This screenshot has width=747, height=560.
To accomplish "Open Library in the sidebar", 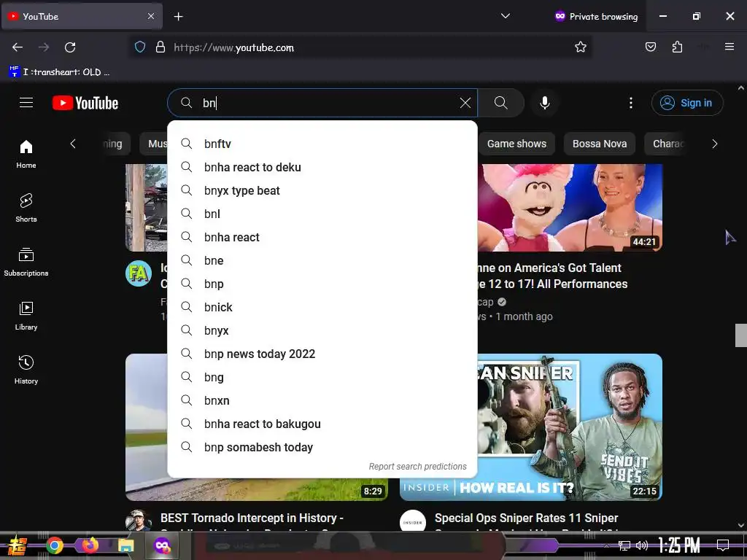I will pos(26,316).
